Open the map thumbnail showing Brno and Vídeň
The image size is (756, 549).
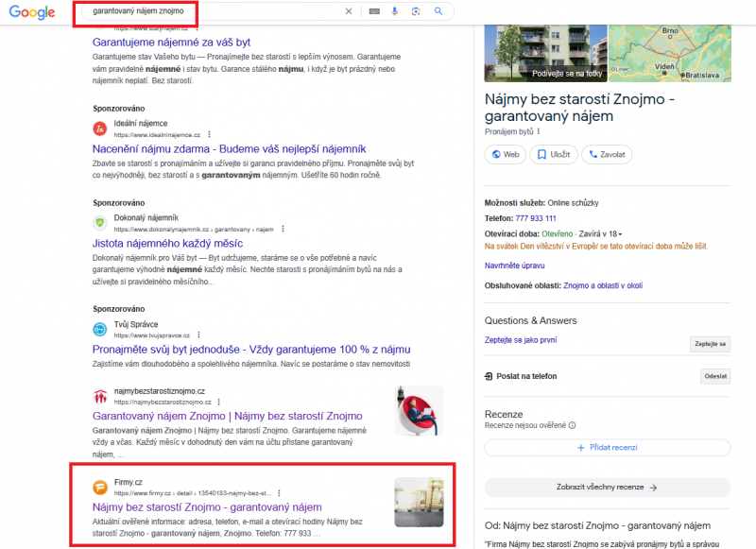coord(670,53)
